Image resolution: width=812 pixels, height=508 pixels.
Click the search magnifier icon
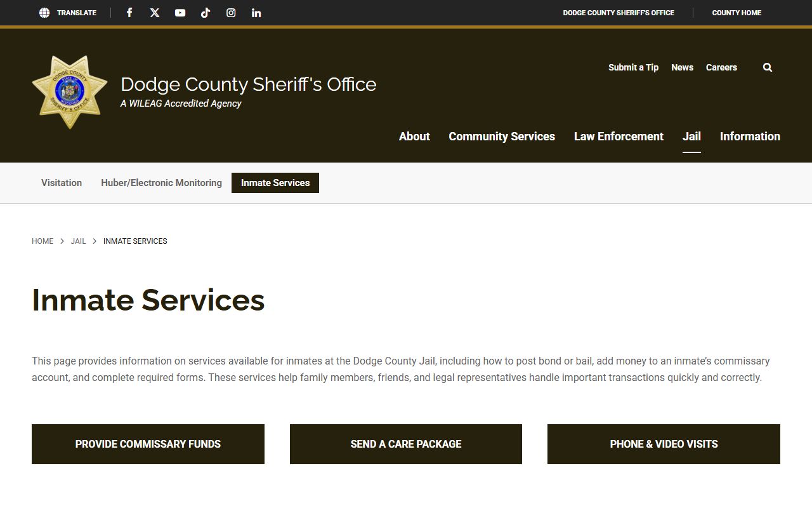(768, 67)
